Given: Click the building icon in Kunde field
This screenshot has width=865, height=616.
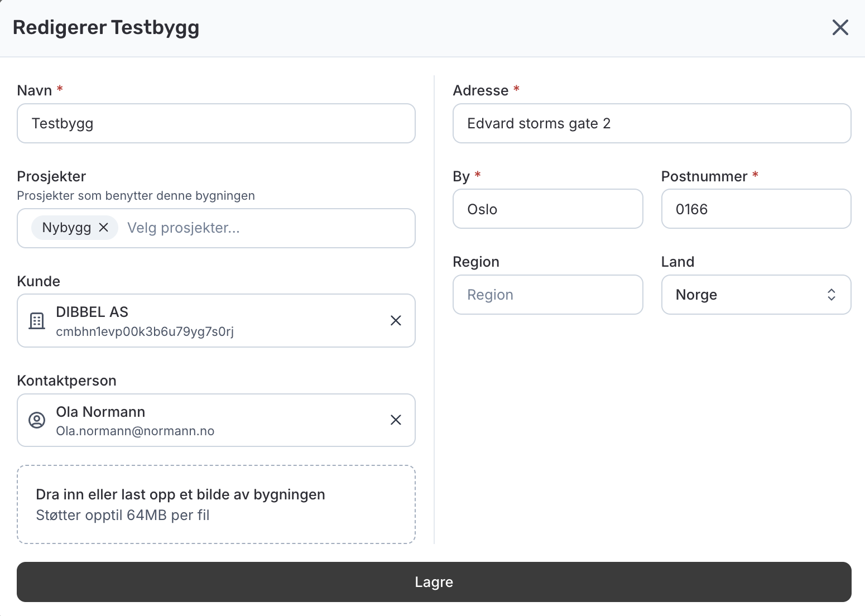Looking at the screenshot, I should pyautogui.click(x=37, y=321).
